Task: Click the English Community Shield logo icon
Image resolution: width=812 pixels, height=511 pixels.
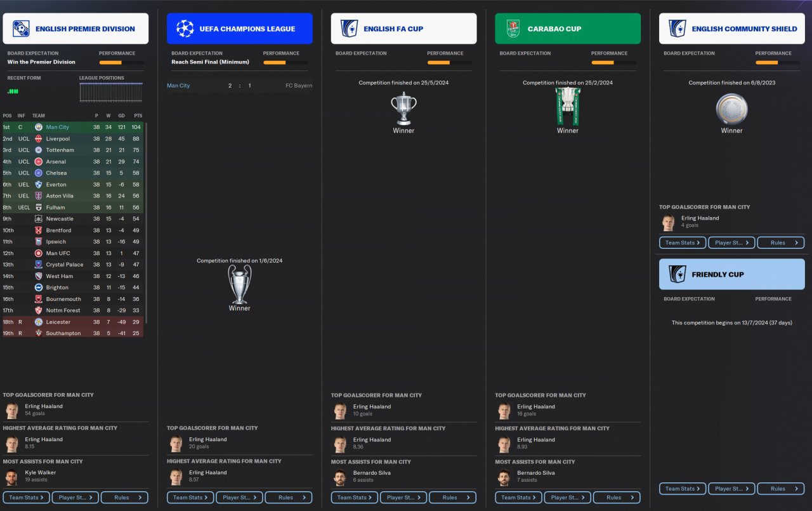Action: click(677, 29)
